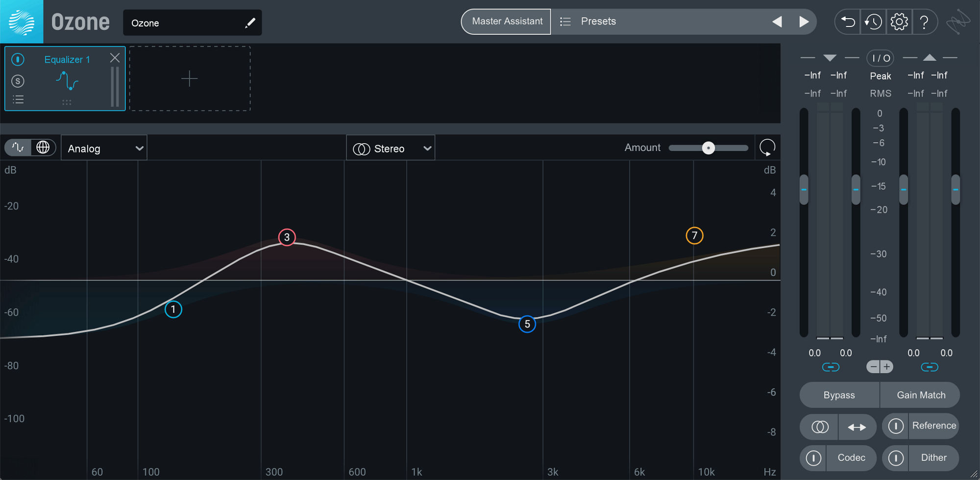The image size is (980, 480).
Task: Swap channels with double arrow icon
Action: pyautogui.click(x=857, y=427)
